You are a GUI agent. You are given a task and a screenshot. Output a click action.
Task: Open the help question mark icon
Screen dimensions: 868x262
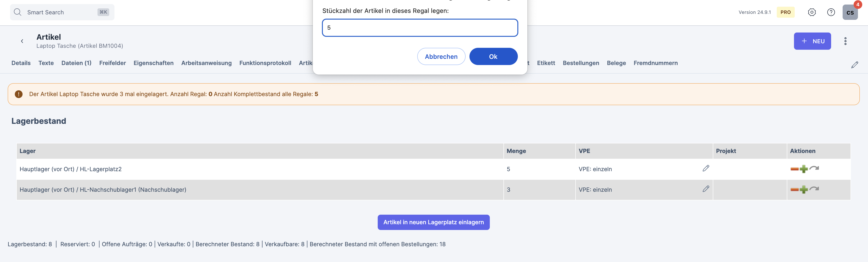tap(831, 12)
